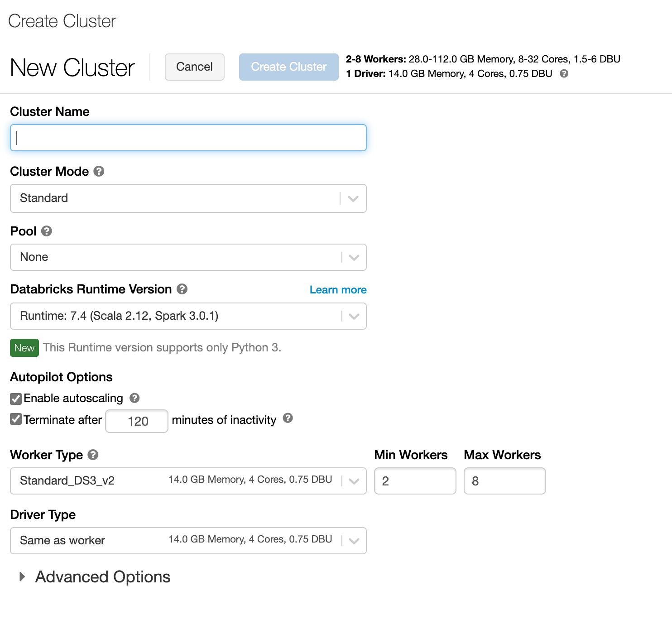Click the Max Workers field

pyautogui.click(x=505, y=481)
